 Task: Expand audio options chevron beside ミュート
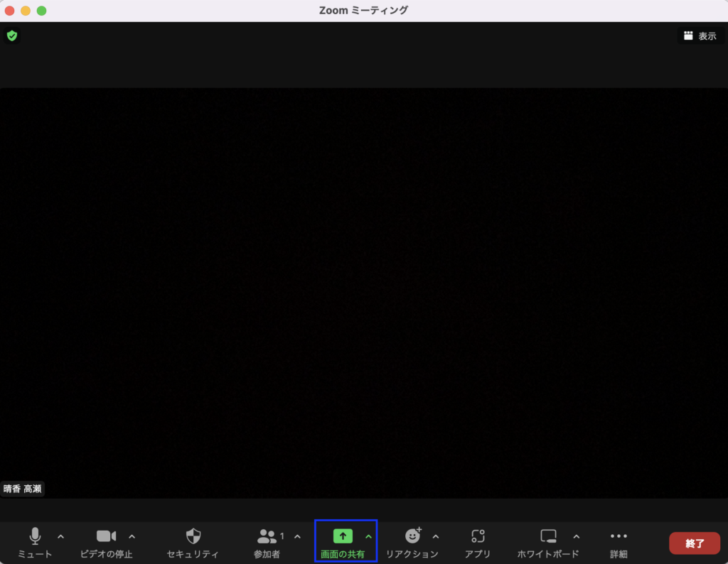[x=60, y=536]
